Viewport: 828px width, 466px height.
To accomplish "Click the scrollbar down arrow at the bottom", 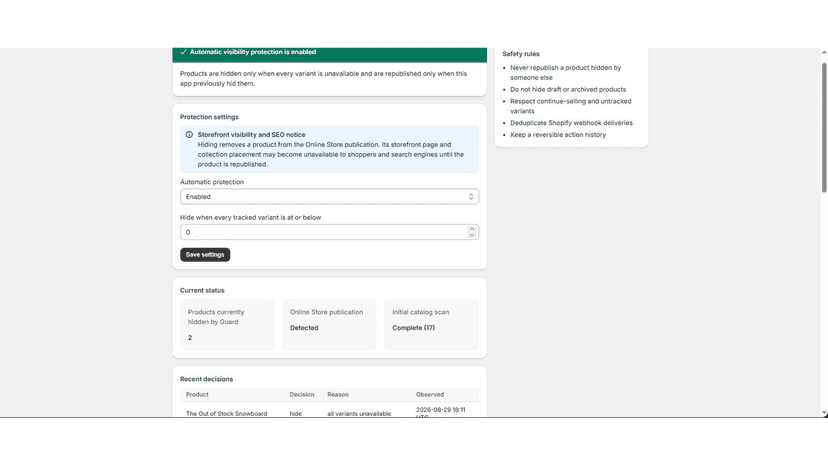I will pyautogui.click(x=824, y=413).
